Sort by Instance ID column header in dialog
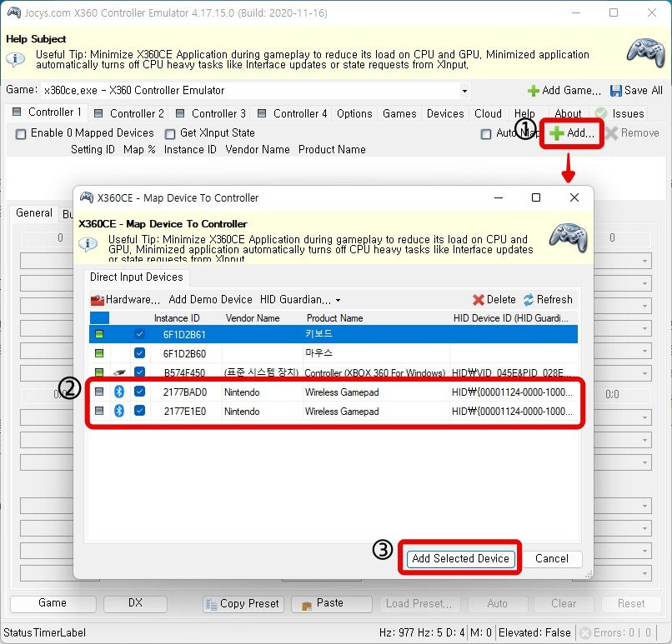The height and width of the screenshot is (644, 672). coord(177,318)
